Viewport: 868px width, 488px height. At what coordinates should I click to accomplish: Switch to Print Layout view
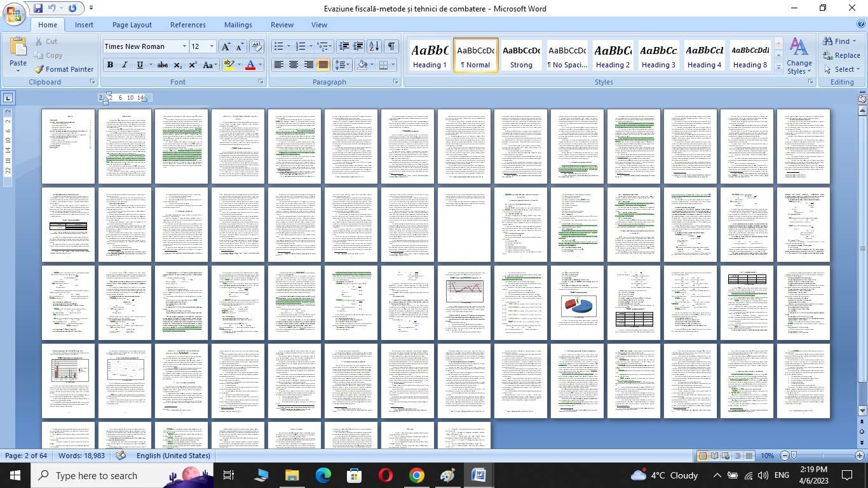click(x=703, y=456)
